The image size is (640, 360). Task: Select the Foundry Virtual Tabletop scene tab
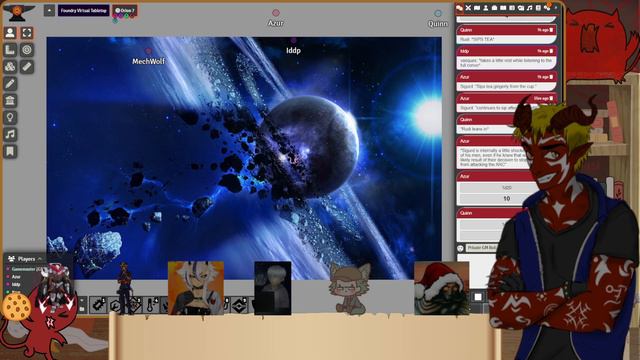click(x=84, y=11)
